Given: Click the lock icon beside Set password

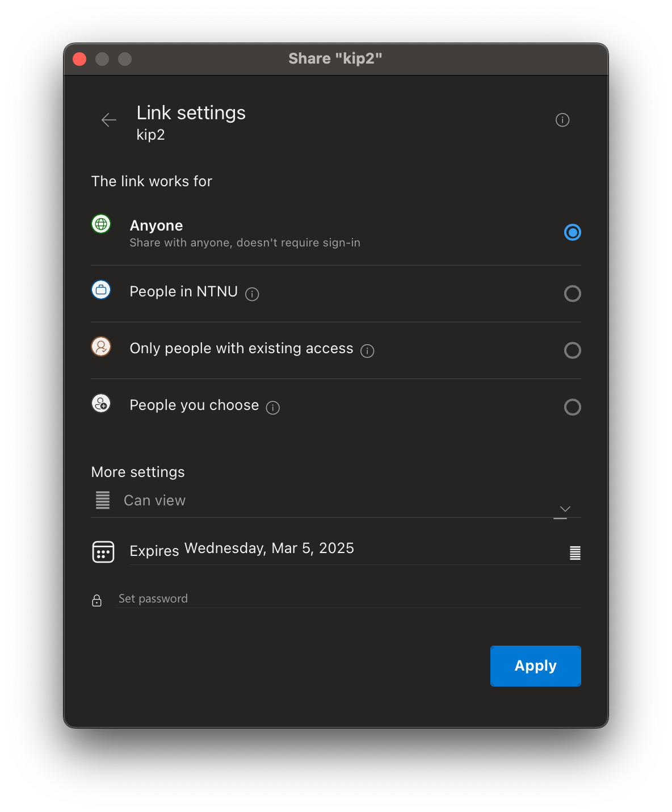Looking at the screenshot, I should tap(97, 600).
